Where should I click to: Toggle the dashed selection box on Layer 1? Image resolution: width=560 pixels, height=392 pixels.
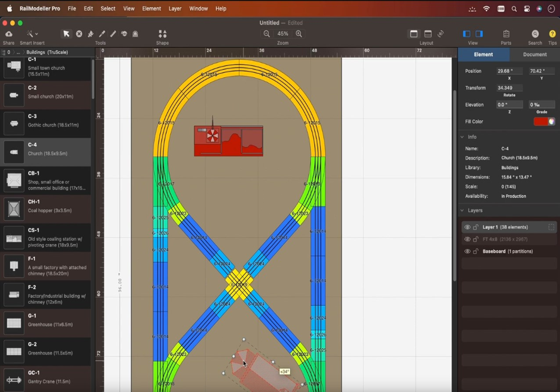tap(551, 227)
